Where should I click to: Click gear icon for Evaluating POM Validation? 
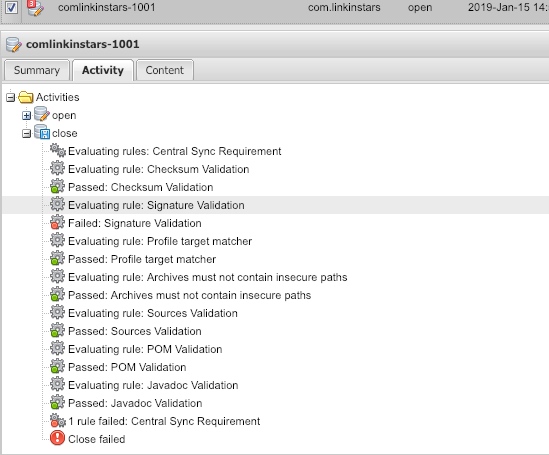pos(57,348)
